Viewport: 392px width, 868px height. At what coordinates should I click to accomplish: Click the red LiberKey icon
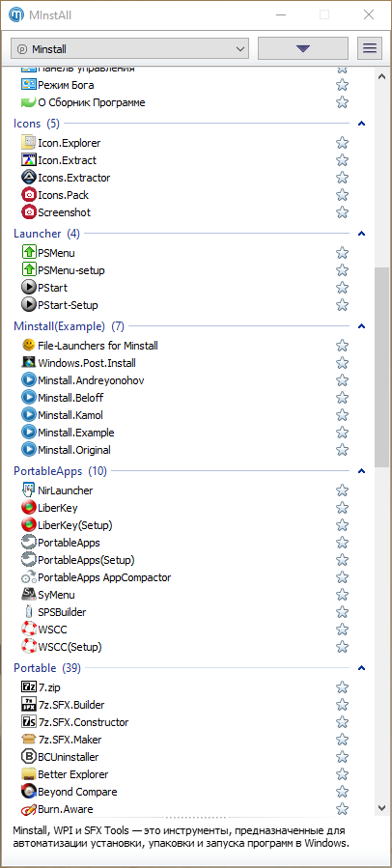pos(28,508)
